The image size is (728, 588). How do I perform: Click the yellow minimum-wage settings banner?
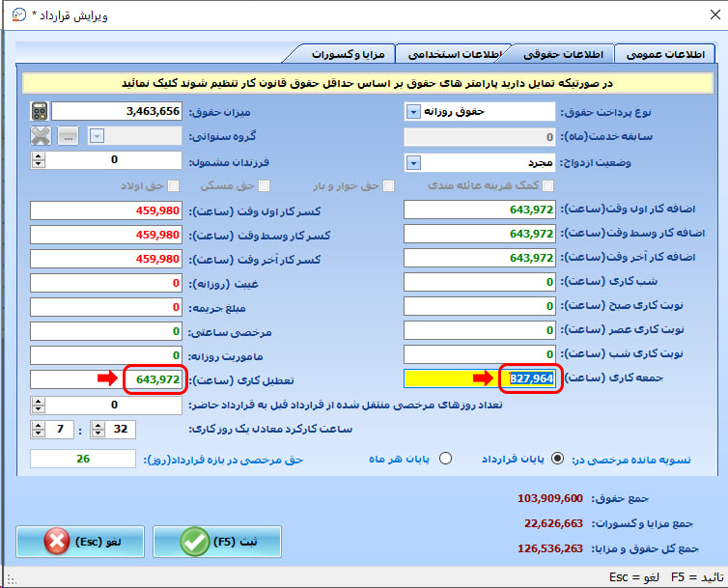click(368, 84)
